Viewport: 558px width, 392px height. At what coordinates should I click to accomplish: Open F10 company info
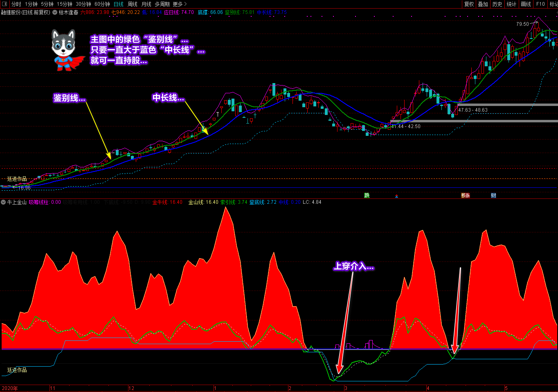pyautogui.click(x=540, y=4)
